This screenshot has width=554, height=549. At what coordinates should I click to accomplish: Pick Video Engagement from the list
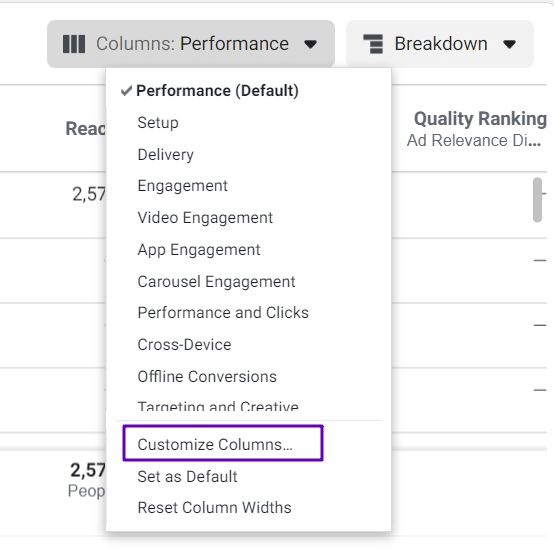[205, 218]
